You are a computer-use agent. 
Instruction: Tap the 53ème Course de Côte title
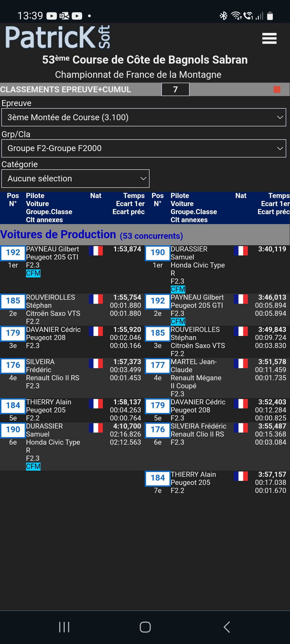click(x=145, y=60)
